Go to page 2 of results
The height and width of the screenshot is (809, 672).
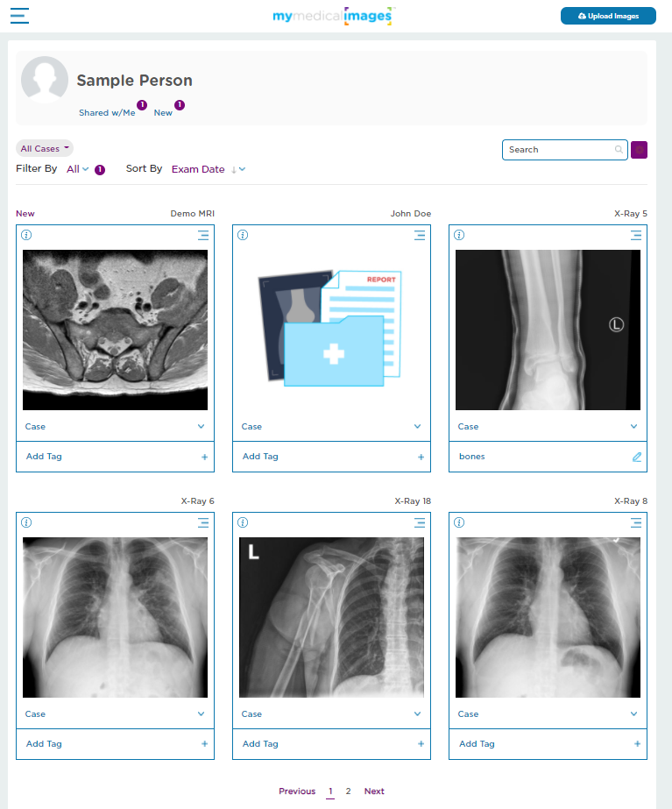[348, 791]
